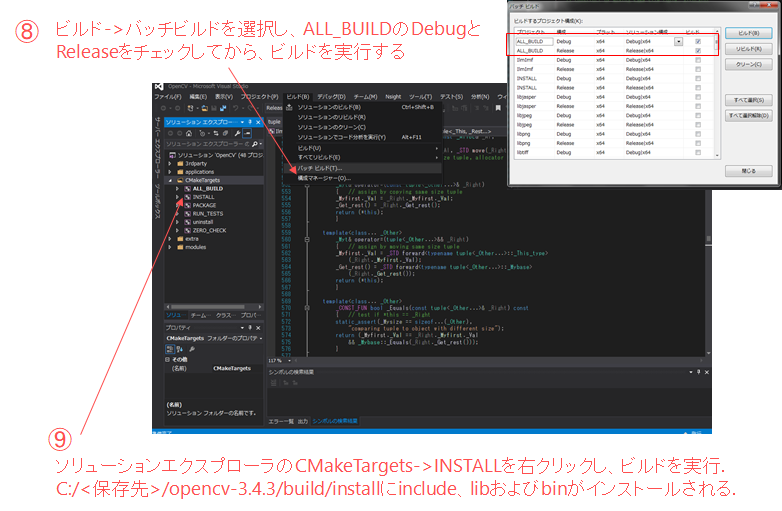Click the INSTALL project icon in the tree
Viewport: 782px width, 511px height.
tap(188, 197)
